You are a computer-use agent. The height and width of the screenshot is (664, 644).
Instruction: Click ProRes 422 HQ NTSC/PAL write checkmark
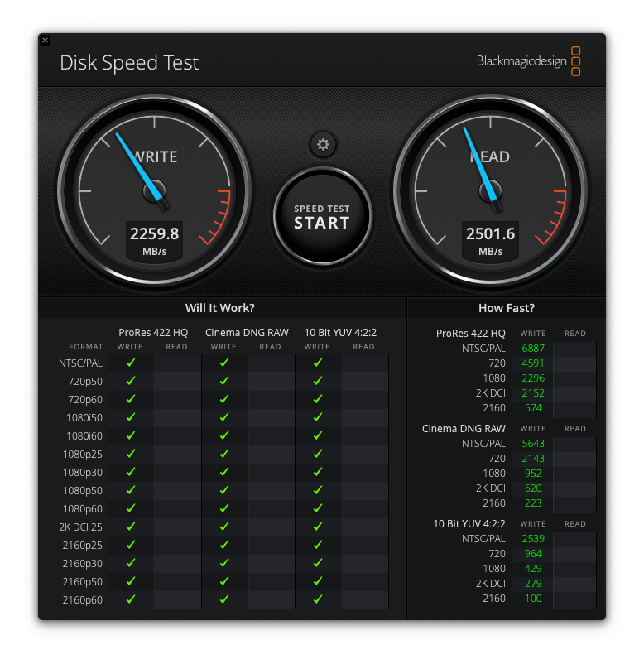point(131,363)
